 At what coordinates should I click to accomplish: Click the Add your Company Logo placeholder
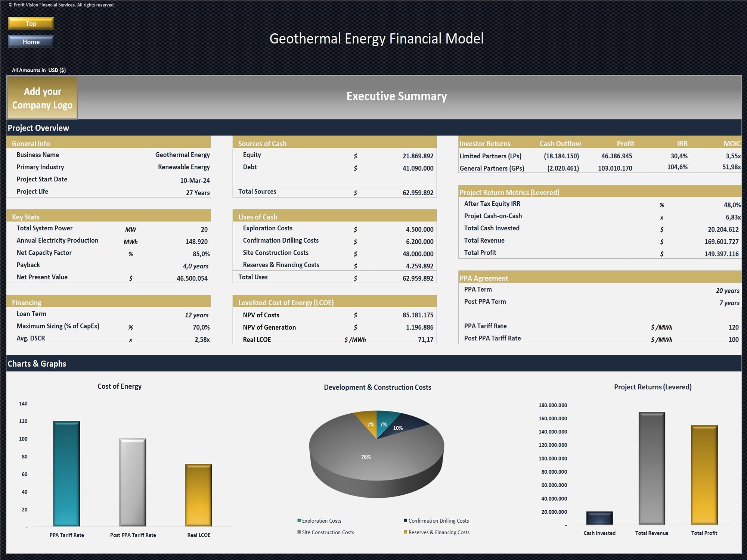click(42, 98)
